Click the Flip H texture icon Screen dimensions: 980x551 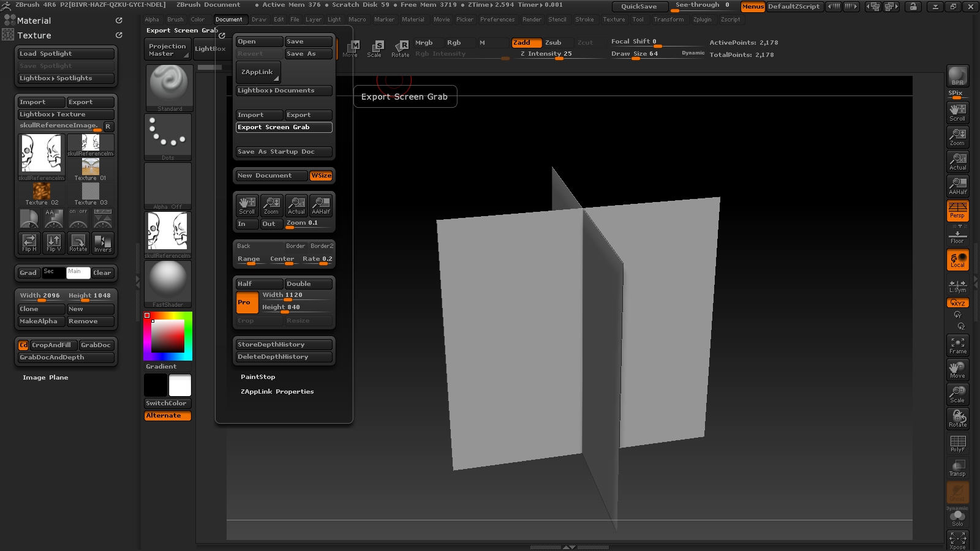pyautogui.click(x=29, y=242)
